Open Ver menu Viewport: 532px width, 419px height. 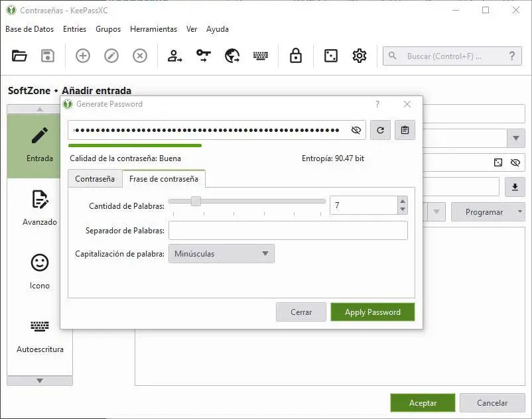pyautogui.click(x=192, y=29)
